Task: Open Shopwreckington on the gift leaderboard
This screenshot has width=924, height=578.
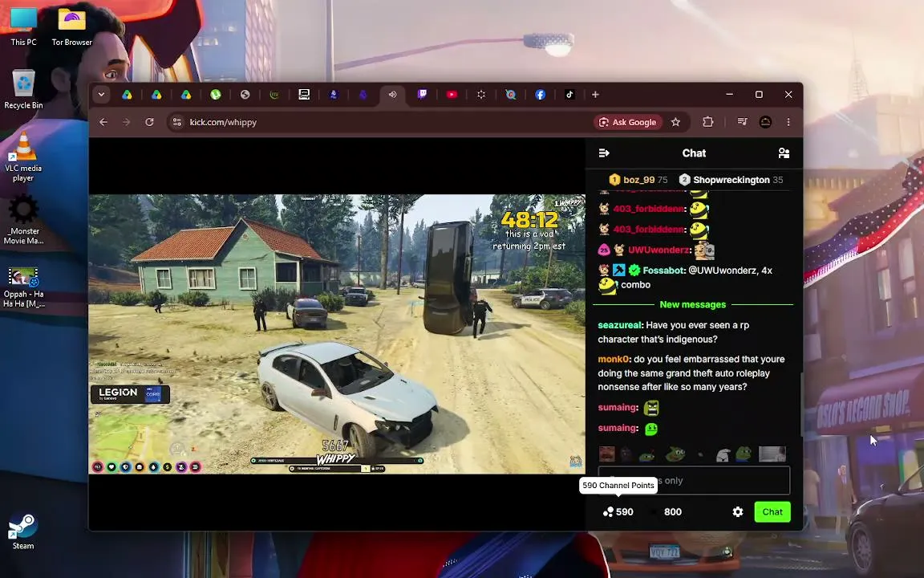Action: (x=731, y=180)
